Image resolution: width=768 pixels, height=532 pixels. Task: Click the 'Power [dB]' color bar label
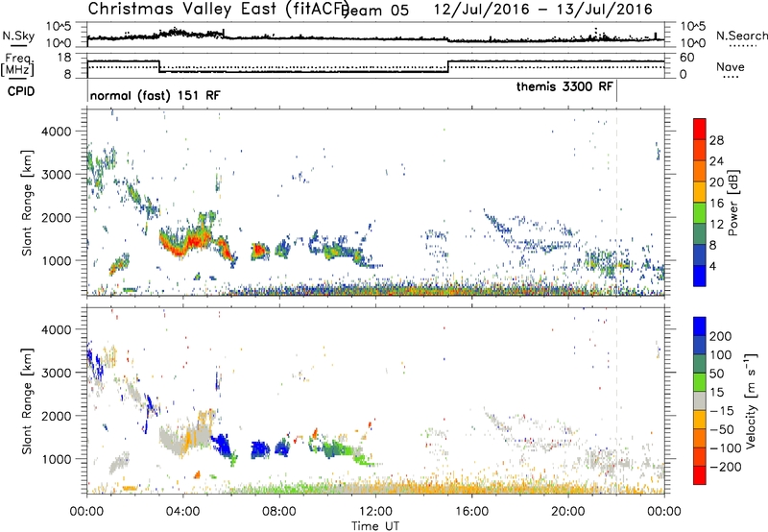[732, 203]
